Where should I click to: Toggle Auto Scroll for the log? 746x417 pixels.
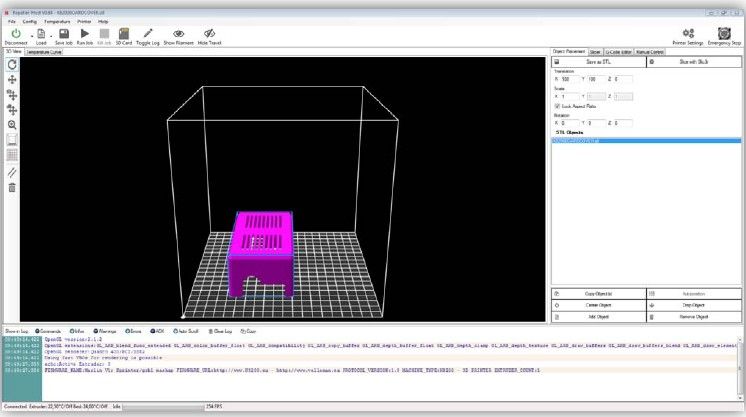click(x=186, y=331)
